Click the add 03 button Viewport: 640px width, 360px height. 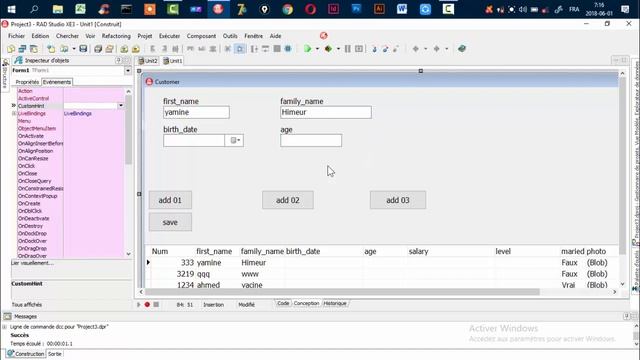point(398,200)
